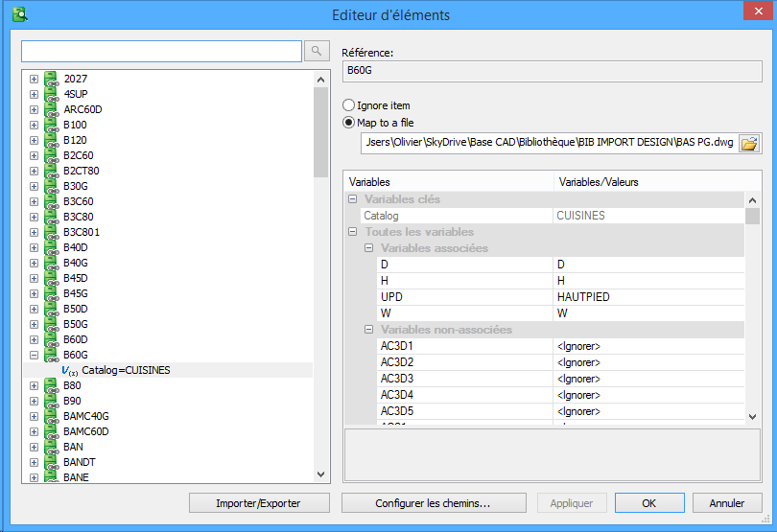Collapse the B60G tree node
Image resolution: width=777 pixels, height=532 pixels.
35,355
